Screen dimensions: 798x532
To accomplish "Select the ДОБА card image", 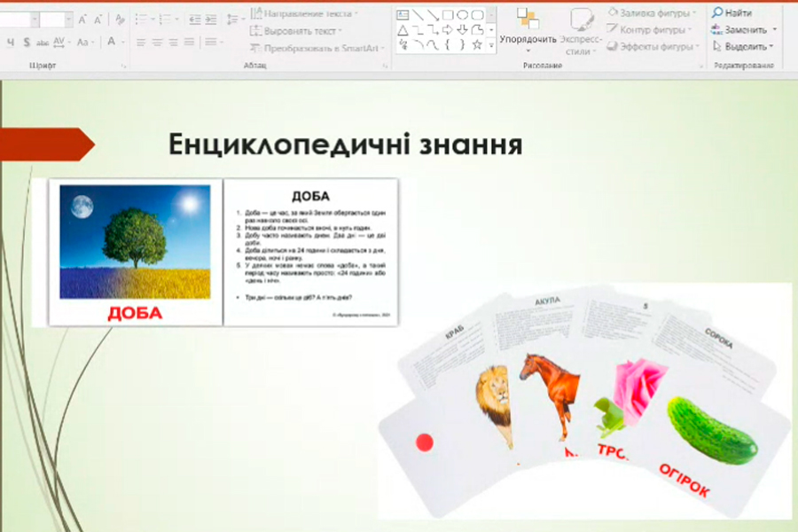I will click(215, 252).
